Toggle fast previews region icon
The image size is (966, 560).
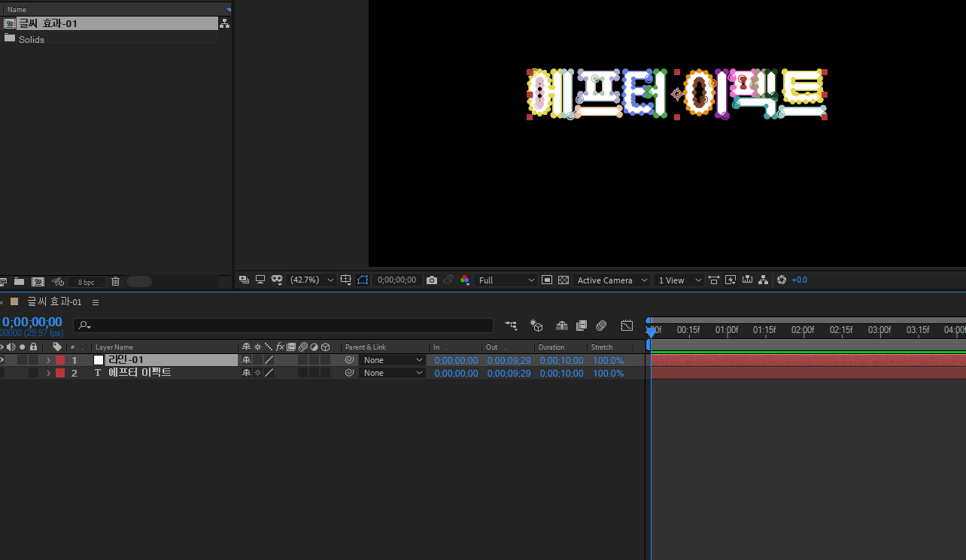(x=547, y=280)
